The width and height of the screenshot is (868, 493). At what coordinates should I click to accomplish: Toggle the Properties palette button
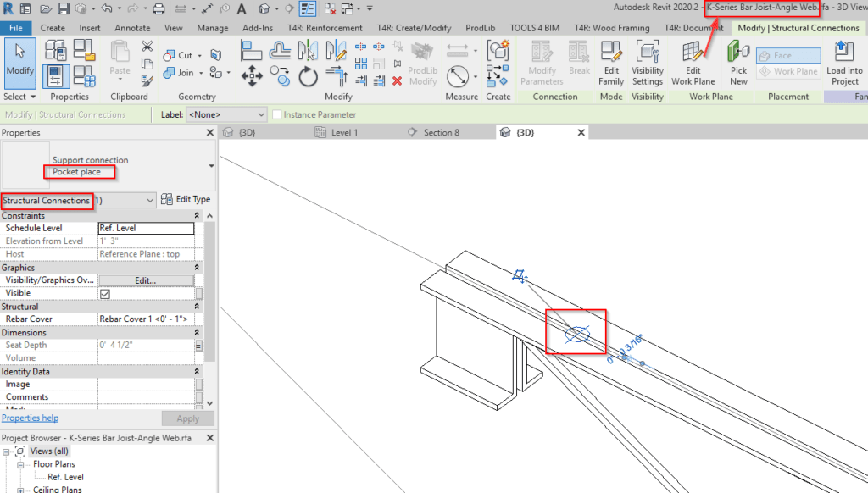55,76
